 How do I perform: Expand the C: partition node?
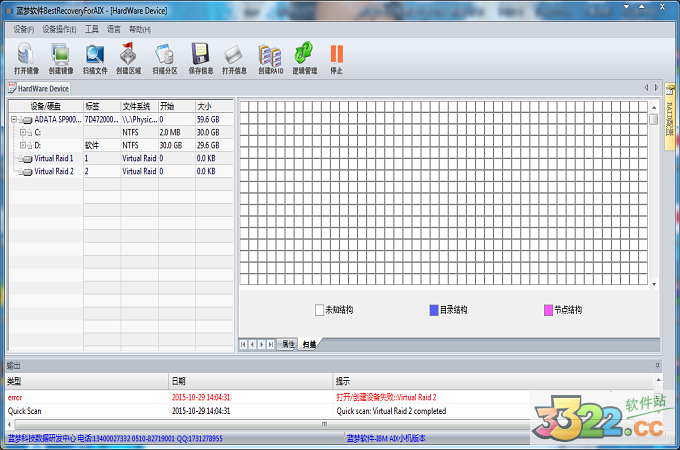coord(23,132)
